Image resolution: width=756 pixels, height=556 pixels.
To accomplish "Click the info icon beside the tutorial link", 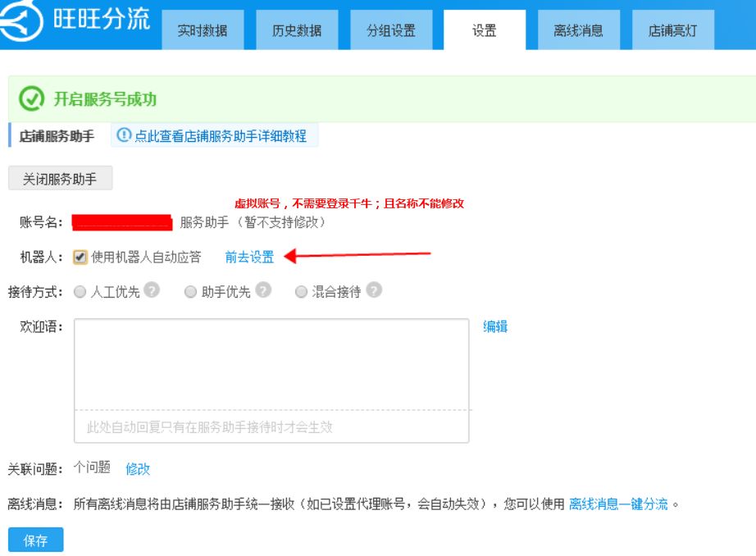I will point(124,135).
